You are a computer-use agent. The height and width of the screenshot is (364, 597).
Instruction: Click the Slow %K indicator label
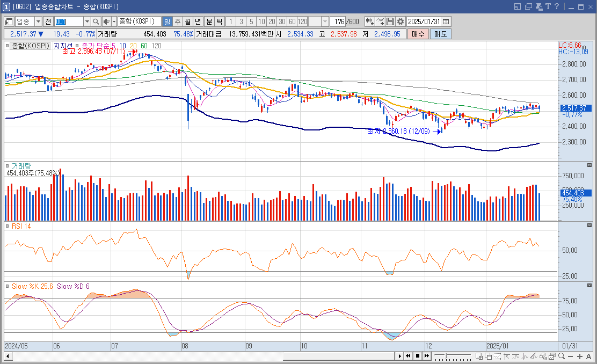(32, 286)
